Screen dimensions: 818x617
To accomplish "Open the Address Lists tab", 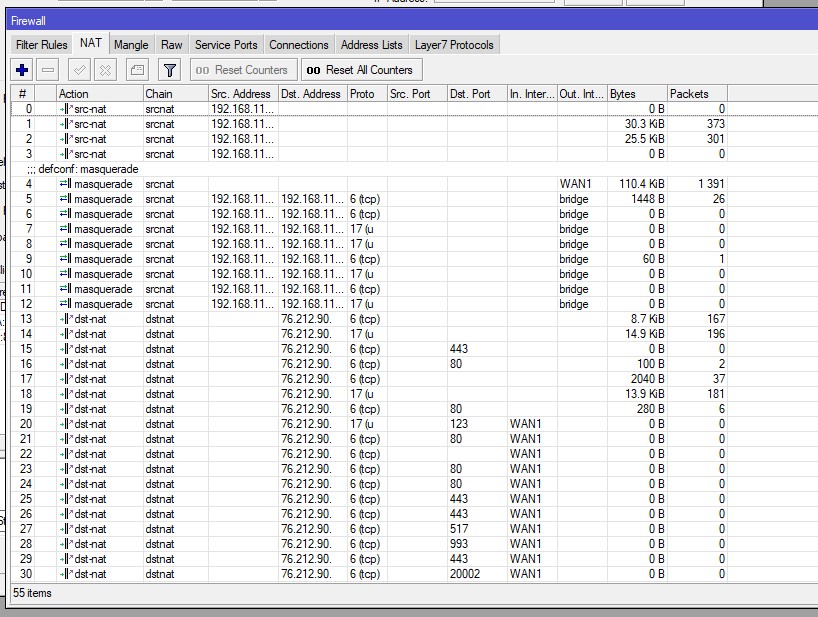I will [372, 45].
